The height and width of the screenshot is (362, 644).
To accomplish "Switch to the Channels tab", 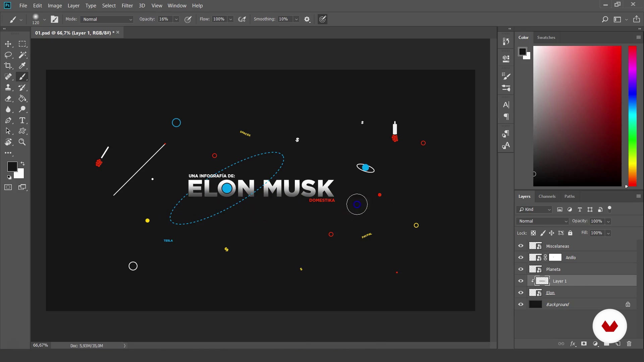I will pyautogui.click(x=547, y=196).
